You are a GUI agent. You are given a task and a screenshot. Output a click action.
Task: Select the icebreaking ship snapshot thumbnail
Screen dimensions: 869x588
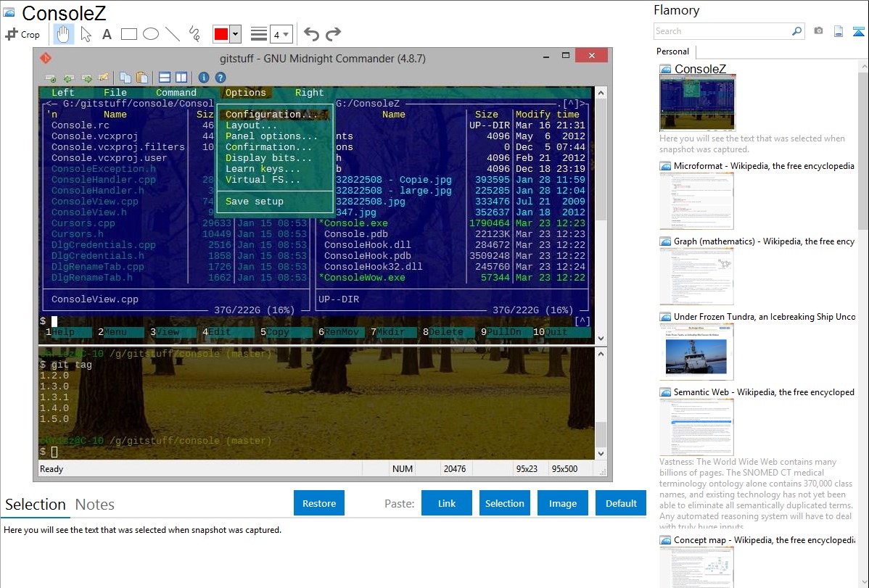[x=696, y=352]
